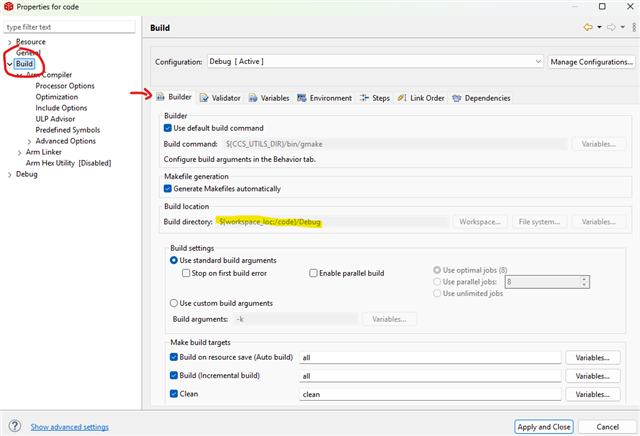The width and height of the screenshot is (640, 436).
Task: Click the parallel jobs spinner arrows
Action: point(584,282)
